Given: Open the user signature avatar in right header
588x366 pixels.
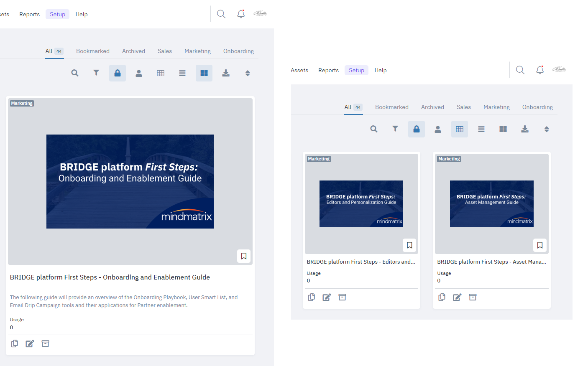Looking at the screenshot, I should 559,69.
